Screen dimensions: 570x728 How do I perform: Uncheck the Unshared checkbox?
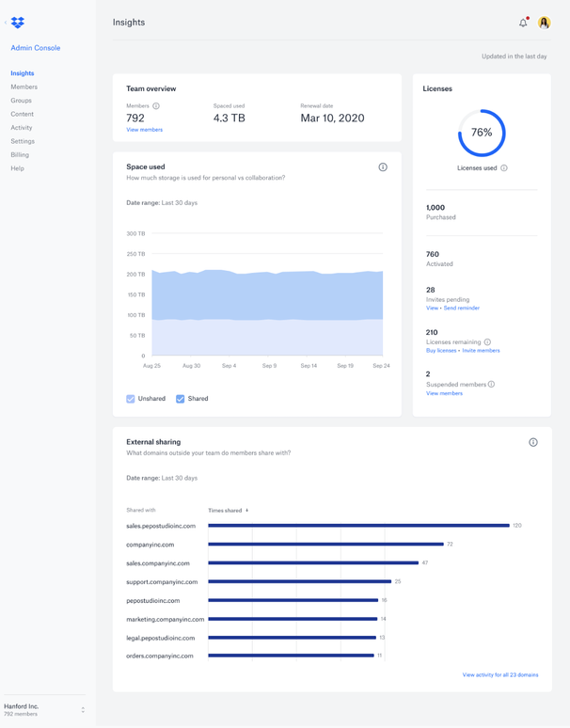(x=131, y=399)
